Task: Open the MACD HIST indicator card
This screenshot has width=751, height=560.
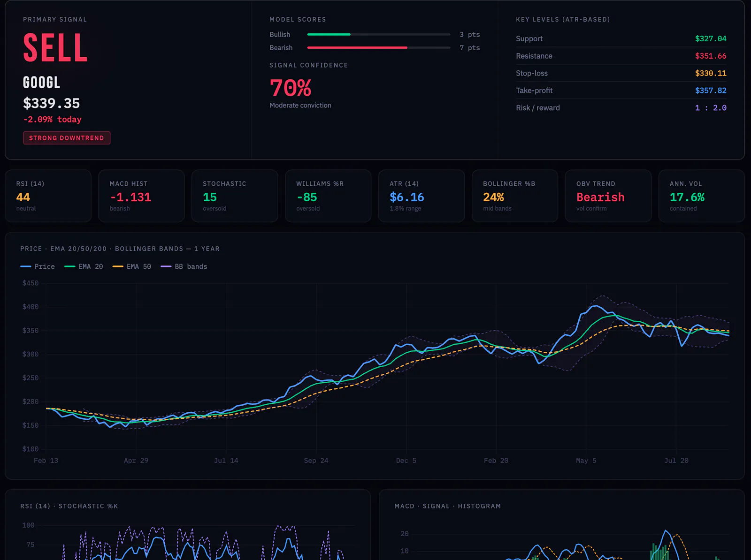Action: (141, 196)
